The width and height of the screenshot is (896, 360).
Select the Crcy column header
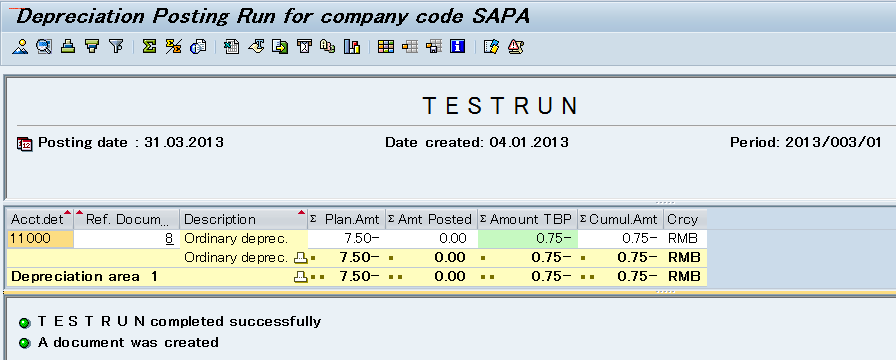(x=685, y=219)
